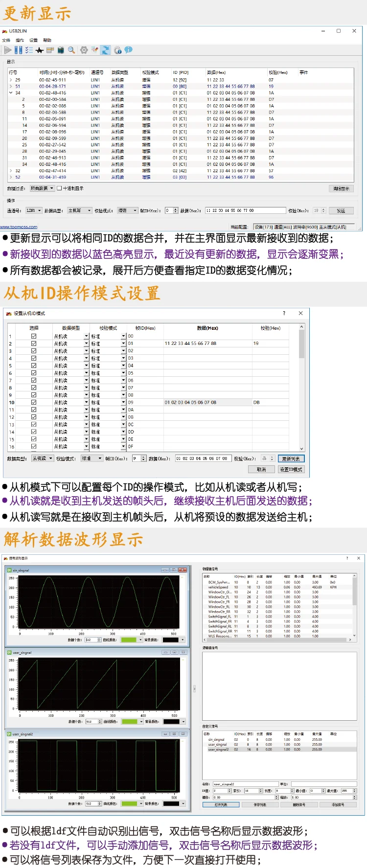Click the Pause toolbar icon
The height and width of the screenshot is (868, 367).
18,50
